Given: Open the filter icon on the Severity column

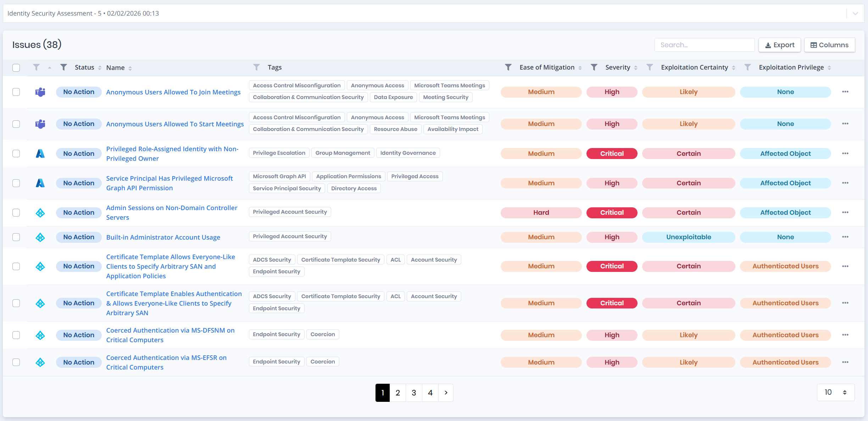Looking at the screenshot, I should pos(594,67).
